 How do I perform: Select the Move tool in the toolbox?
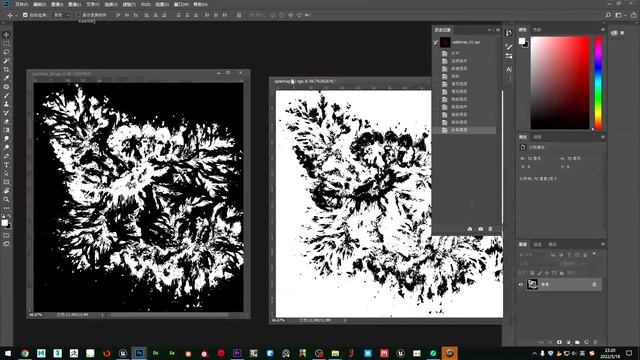click(6, 35)
